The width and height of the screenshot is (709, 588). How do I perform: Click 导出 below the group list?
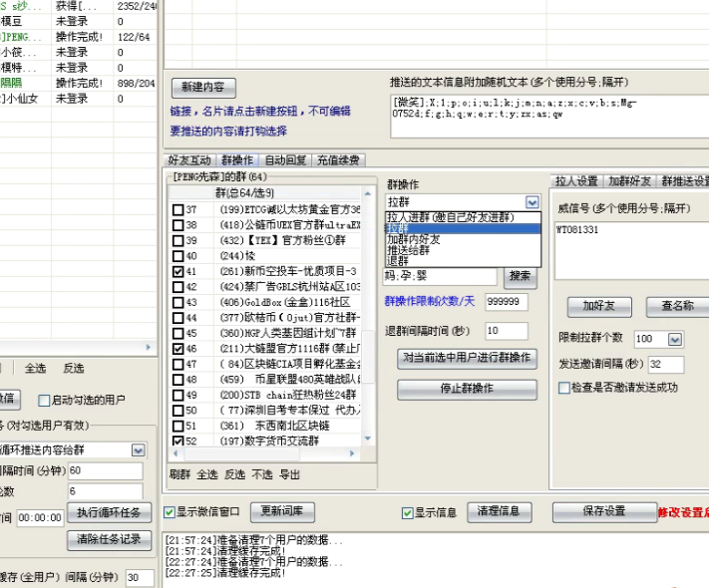pyautogui.click(x=290, y=474)
